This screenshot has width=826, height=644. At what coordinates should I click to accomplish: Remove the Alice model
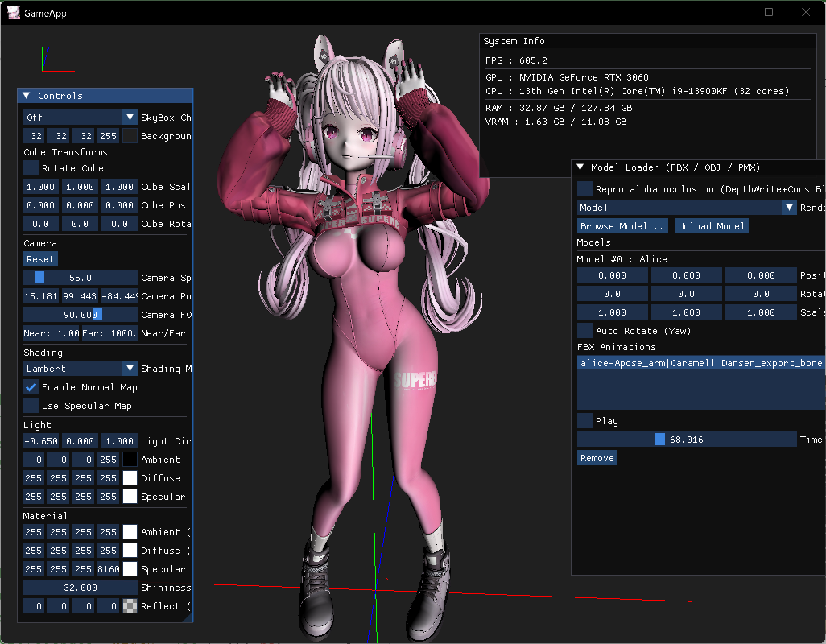coord(597,458)
